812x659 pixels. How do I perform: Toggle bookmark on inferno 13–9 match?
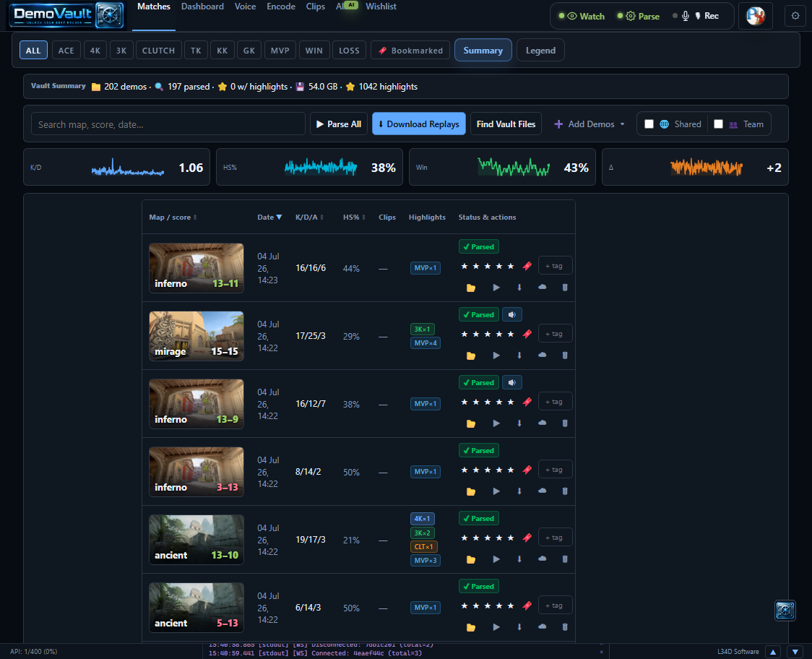[x=527, y=402]
